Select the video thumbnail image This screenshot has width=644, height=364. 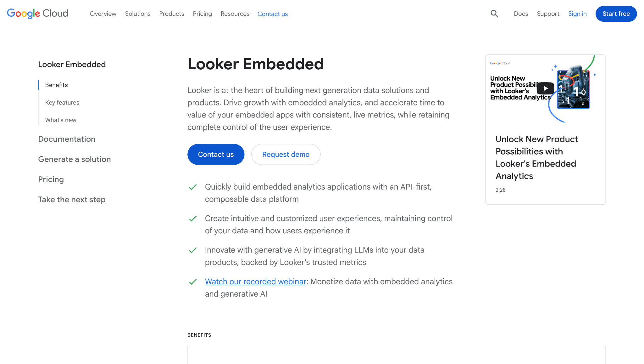(x=573, y=88)
